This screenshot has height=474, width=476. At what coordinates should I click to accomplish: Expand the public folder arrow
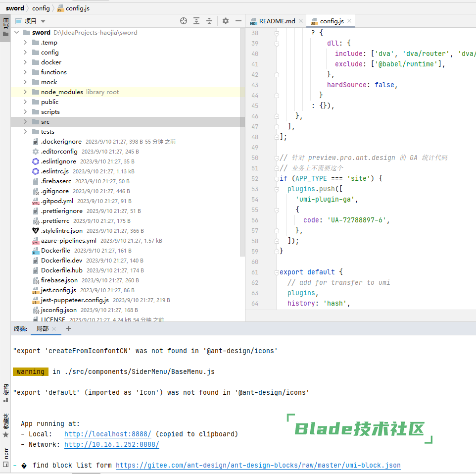coord(26,102)
